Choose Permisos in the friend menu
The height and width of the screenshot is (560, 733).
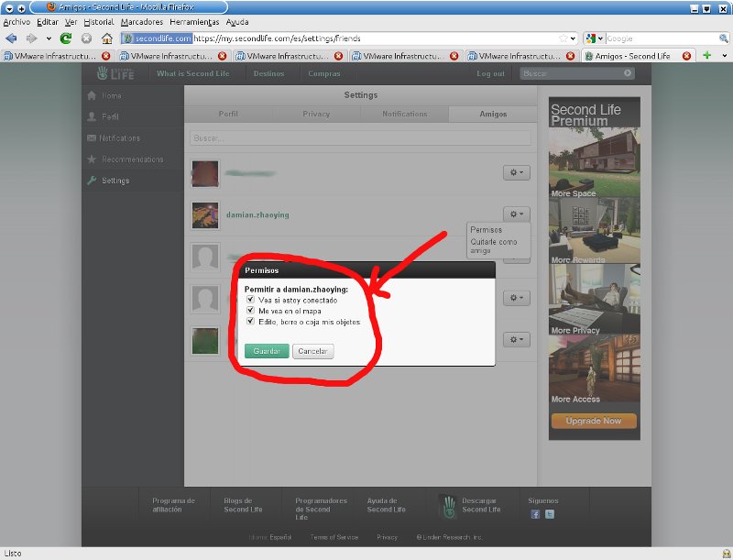point(487,230)
